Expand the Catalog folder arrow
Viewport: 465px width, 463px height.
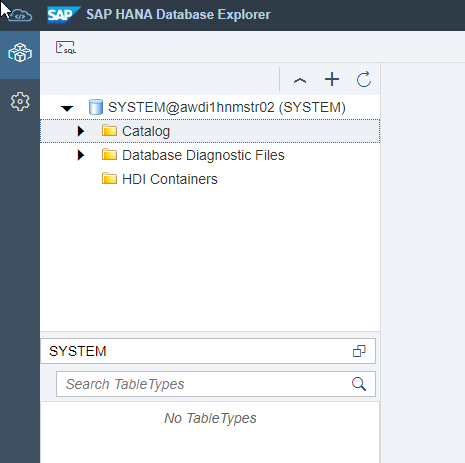click(x=81, y=131)
